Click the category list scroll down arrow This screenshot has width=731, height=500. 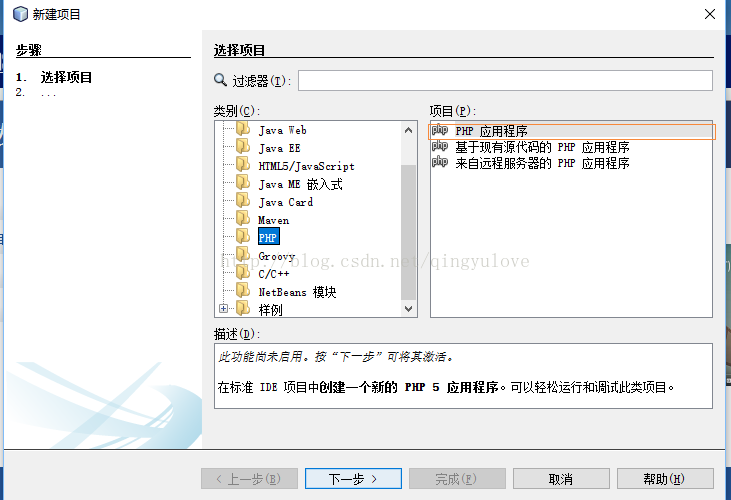click(408, 309)
